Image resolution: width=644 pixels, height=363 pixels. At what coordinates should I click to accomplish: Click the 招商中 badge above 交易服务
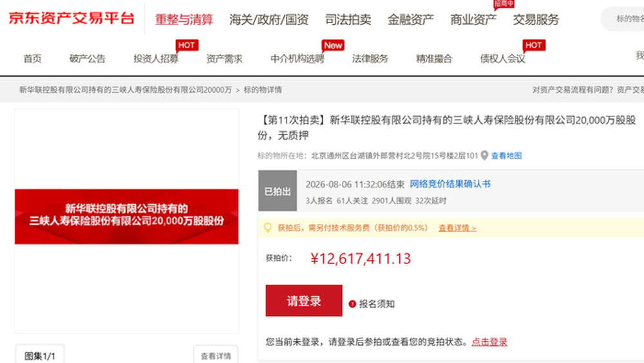[504, 4]
